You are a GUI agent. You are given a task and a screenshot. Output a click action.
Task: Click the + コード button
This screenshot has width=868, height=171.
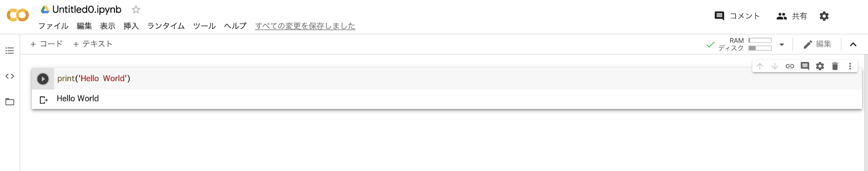47,44
